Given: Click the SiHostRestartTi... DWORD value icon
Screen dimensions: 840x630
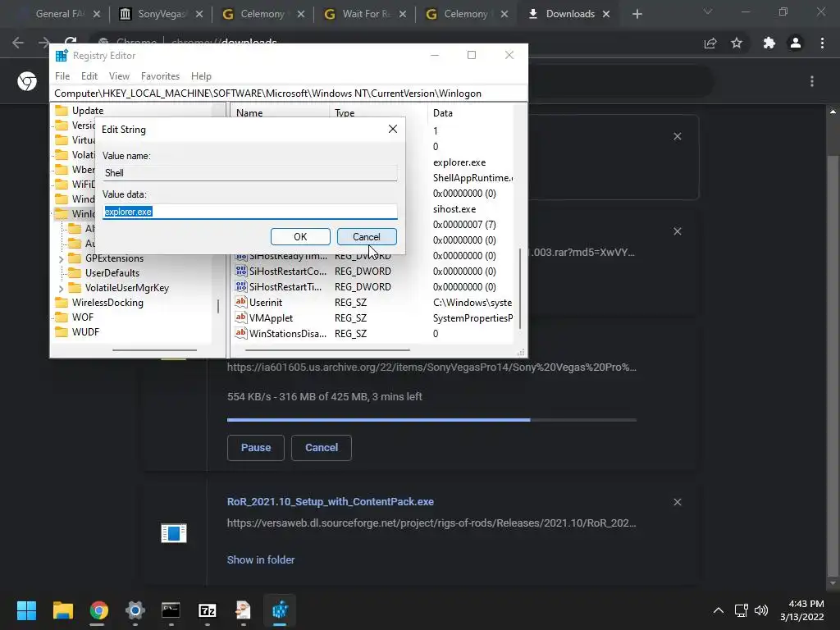Looking at the screenshot, I should [241, 286].
